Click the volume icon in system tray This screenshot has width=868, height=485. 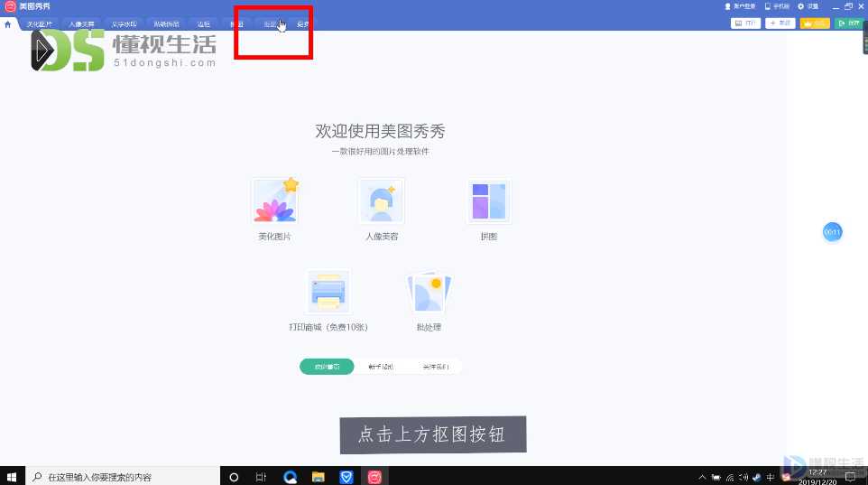pos(743,477)
